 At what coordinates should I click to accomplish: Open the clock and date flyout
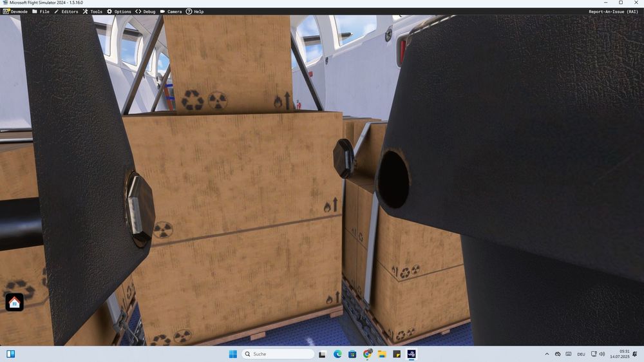click(623, 354)
